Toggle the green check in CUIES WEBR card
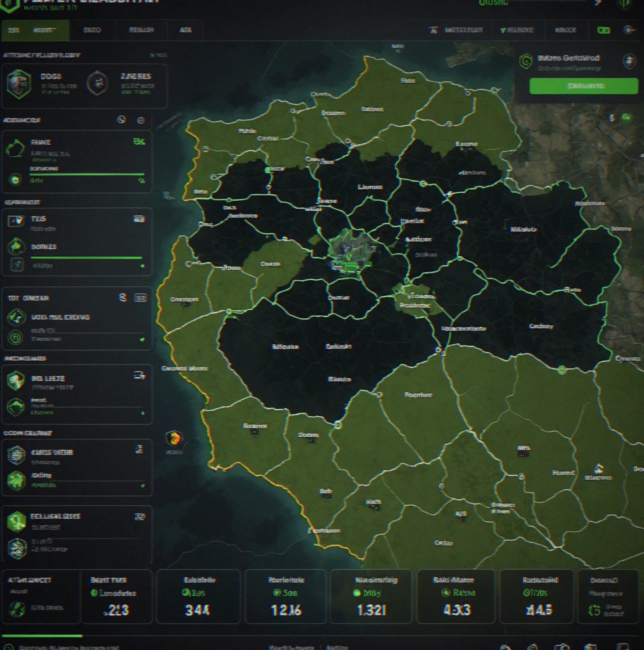 (x=143, y=485)
